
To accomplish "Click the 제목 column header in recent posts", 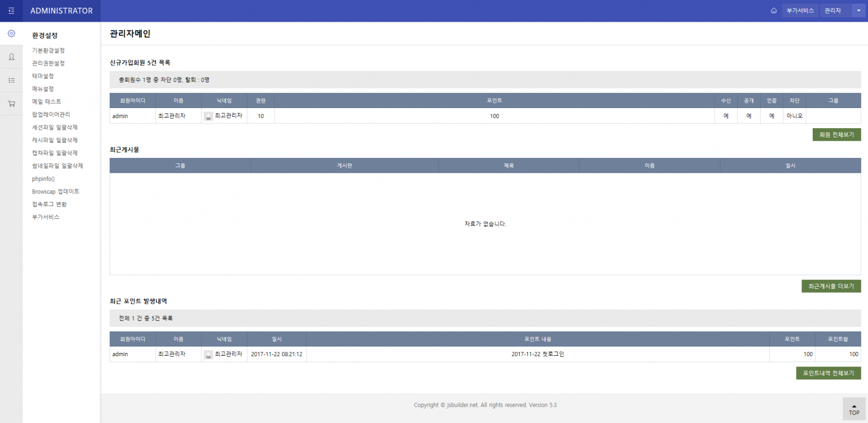I will (x=509, y=166).
